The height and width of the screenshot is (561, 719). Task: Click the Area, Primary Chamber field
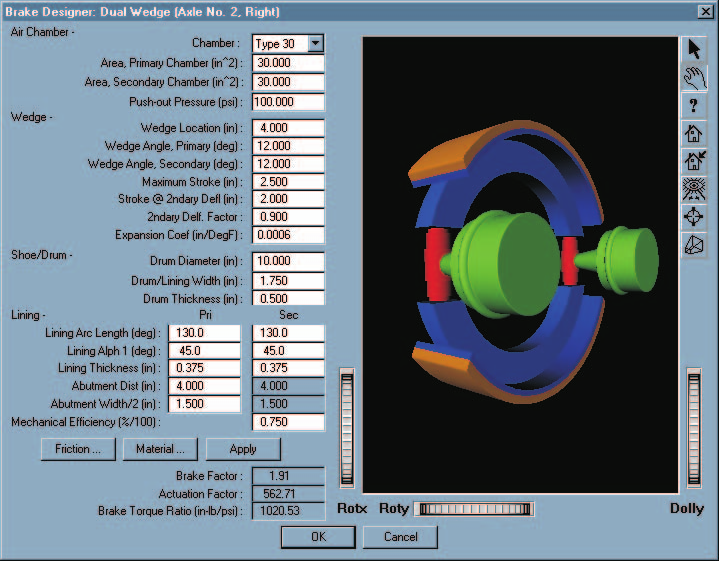[x=288, y=63]
